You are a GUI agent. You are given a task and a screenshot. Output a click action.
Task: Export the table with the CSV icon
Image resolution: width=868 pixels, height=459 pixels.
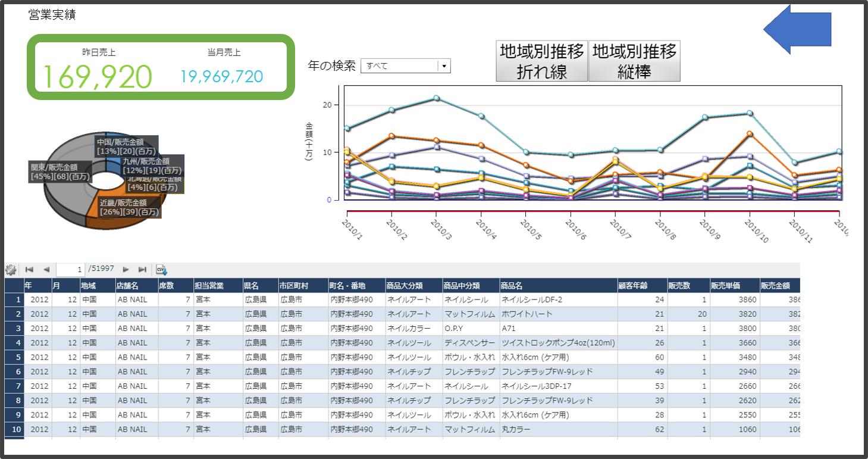pos(161,270)
